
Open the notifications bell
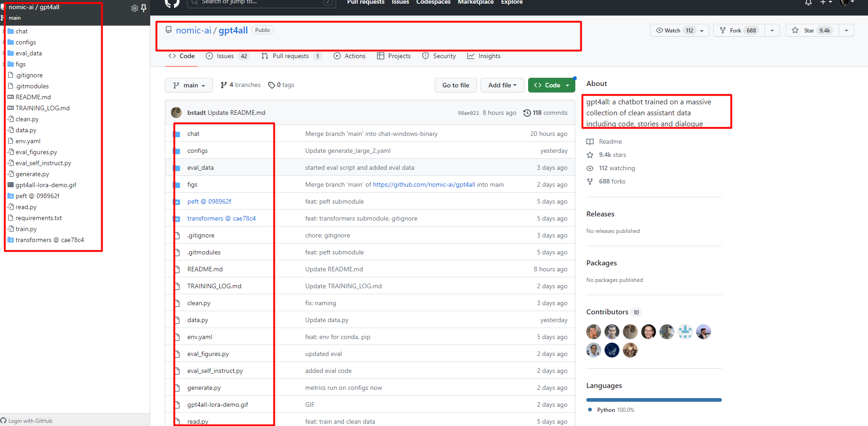[x=808, y=2]
